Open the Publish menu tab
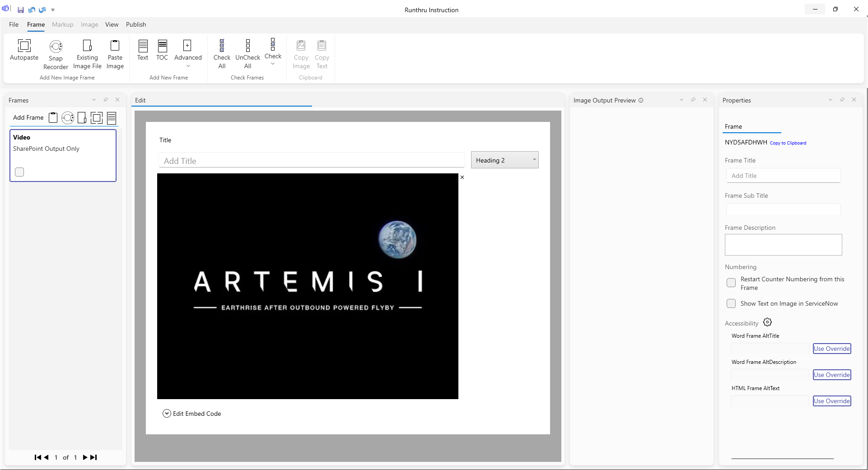Screen dimensions: 868x470 [136, 24]
